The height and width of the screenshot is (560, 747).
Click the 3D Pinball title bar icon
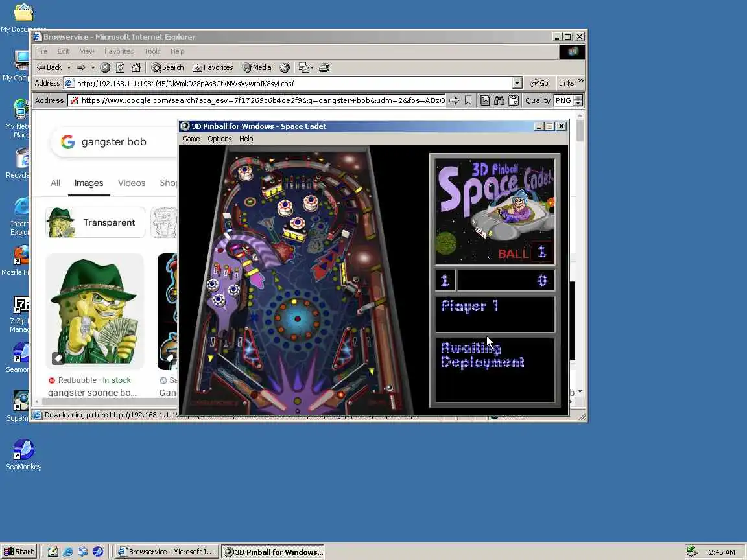pos(185,126)
